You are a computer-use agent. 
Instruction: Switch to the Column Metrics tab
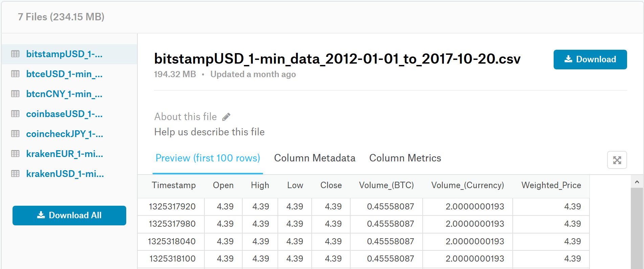pyautogui.click(x=405, y=158)
